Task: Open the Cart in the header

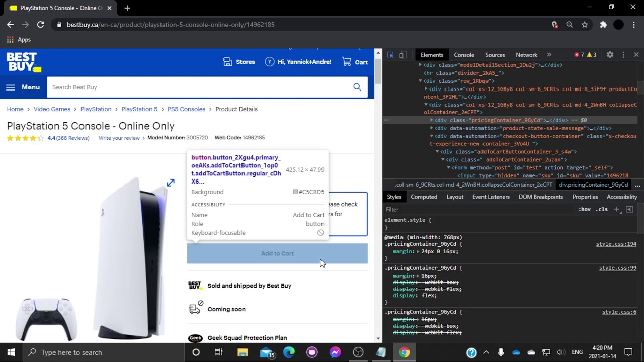Action: pyautogui.click(x=355, y=62)
